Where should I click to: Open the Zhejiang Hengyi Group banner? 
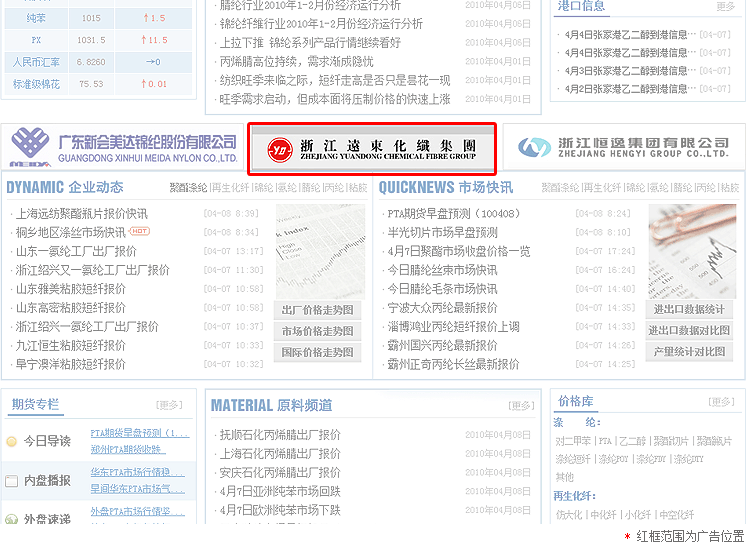click(x=624, y=147)
